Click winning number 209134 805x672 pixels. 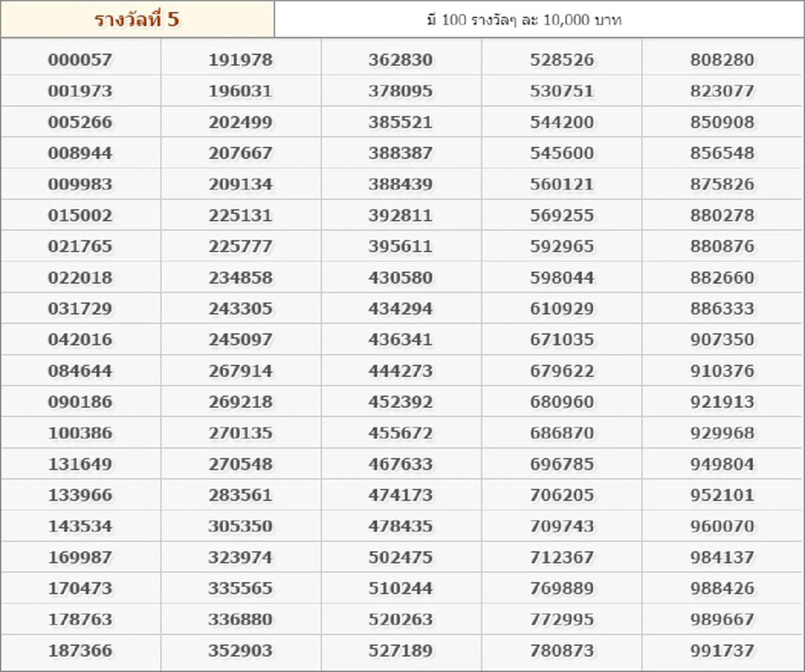240,184
